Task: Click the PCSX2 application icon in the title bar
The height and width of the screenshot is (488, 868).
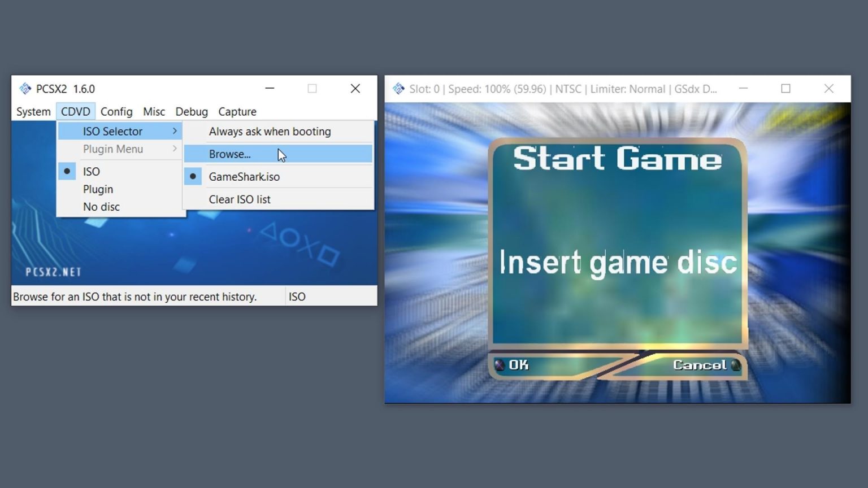Action: tap(25, 89)
